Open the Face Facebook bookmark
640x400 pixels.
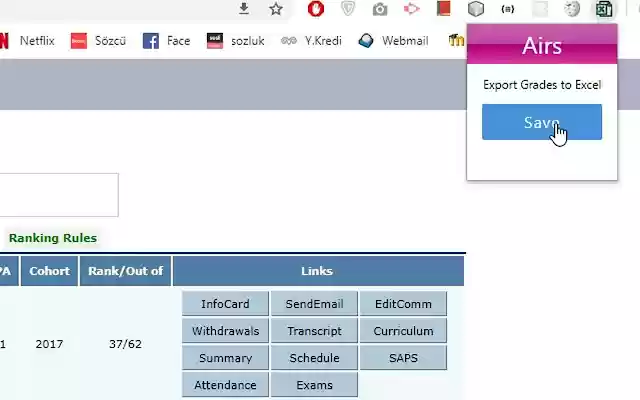click(167, 41)
